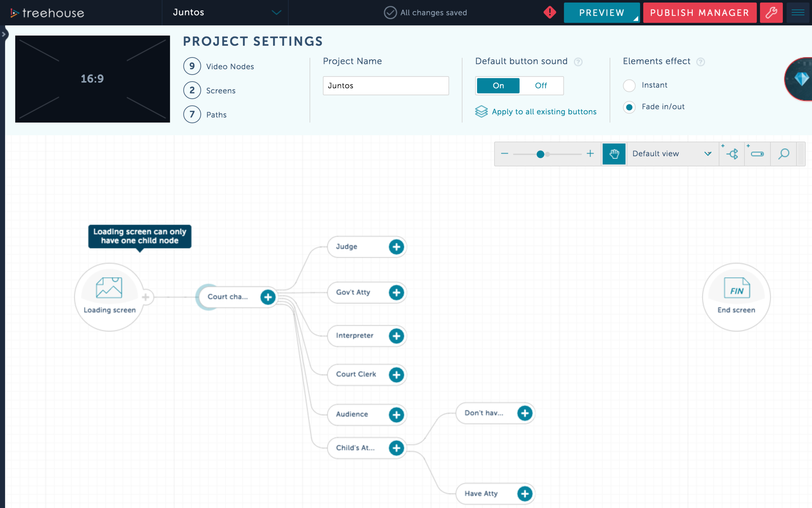Open the Juntos project dropdown

pos(225,12)
